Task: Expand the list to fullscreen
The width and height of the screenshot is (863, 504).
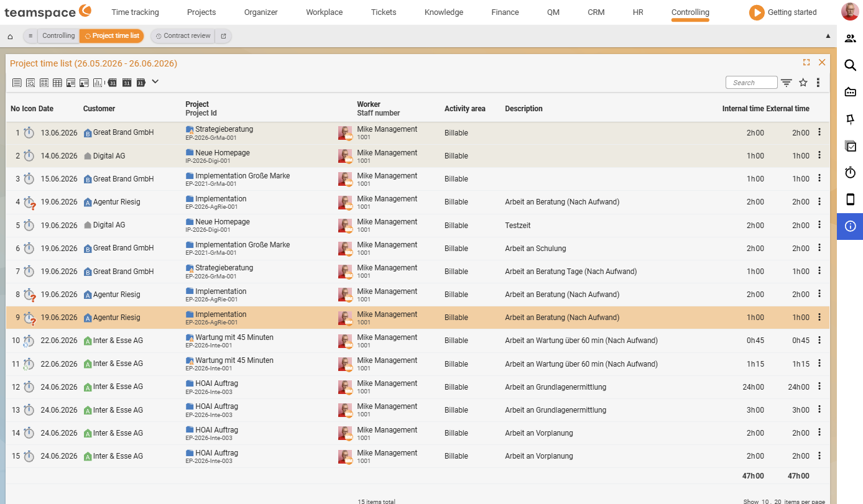Action: (x=806, y=62)
